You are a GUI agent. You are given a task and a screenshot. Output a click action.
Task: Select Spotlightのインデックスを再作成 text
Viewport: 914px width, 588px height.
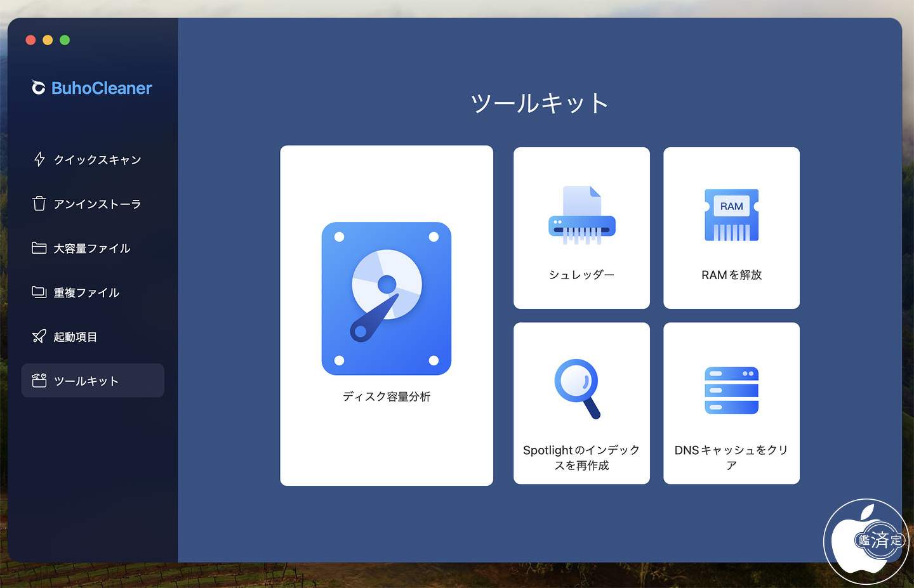click(x=581, y=457)
